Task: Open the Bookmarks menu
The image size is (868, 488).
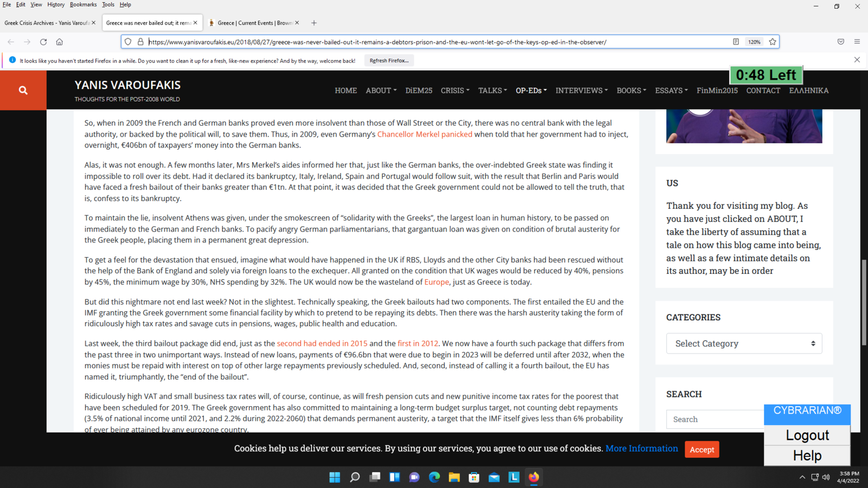Action: click(83, 4)
